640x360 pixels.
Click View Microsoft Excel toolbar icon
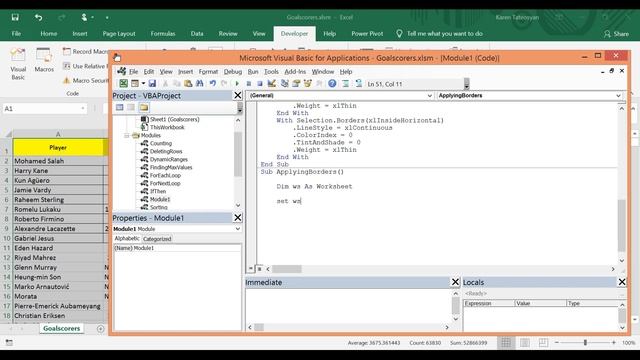tap(123, 83)
